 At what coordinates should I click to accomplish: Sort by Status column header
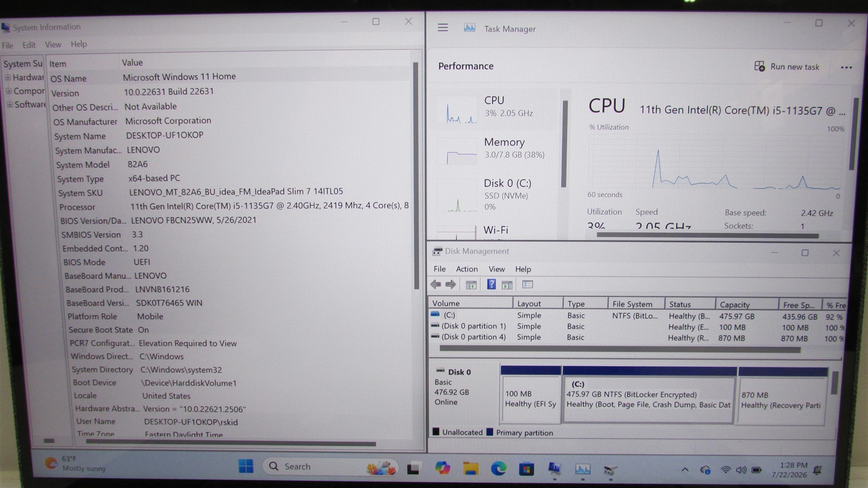click(x=690, y=304)
